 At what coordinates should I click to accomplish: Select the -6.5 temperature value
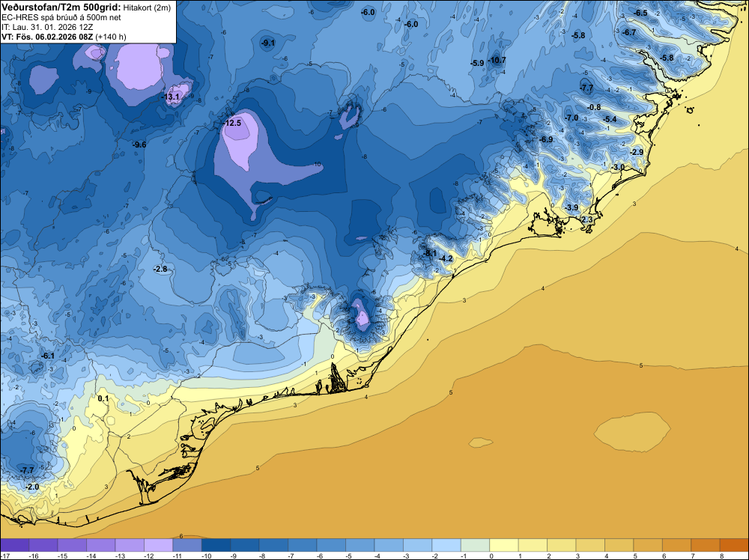640,13
